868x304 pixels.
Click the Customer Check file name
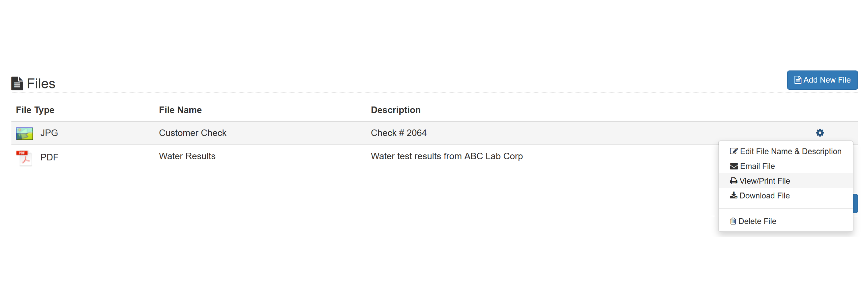point(193,133)
